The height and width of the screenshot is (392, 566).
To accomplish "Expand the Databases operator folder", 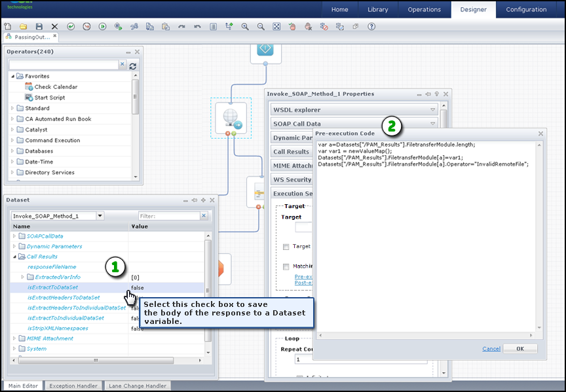I will pos(14,151).
